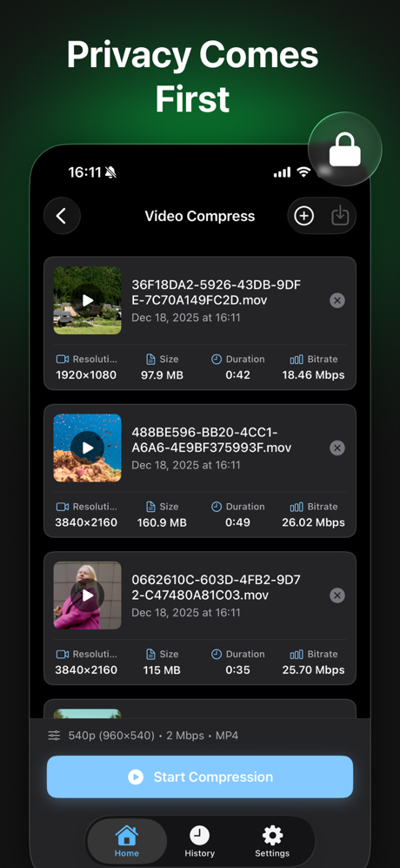Screen dimensions: 400x868
Task: Tap the cellular signal bars icon
Action: (282, 172)
